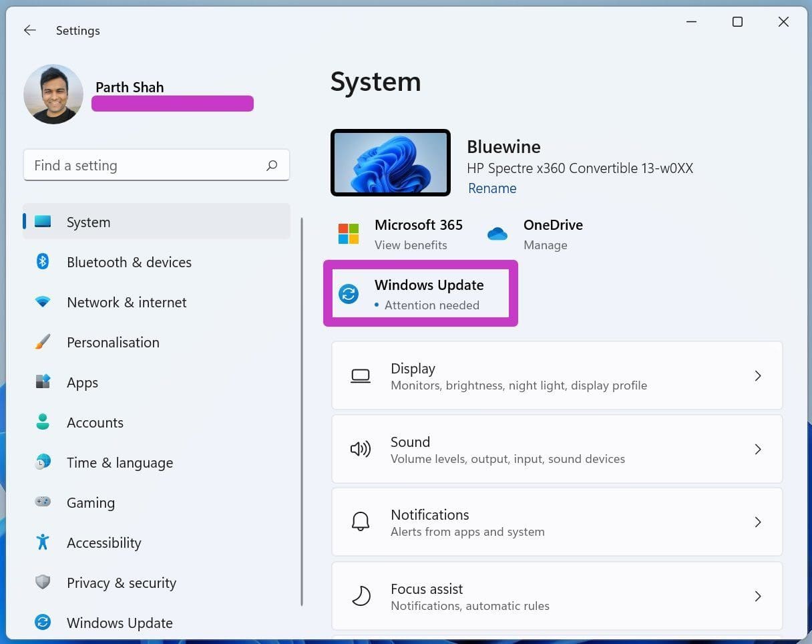This screenshot has height=644, width=812.
Task: Open the Display settings chevron
Action: coord(758,376)
